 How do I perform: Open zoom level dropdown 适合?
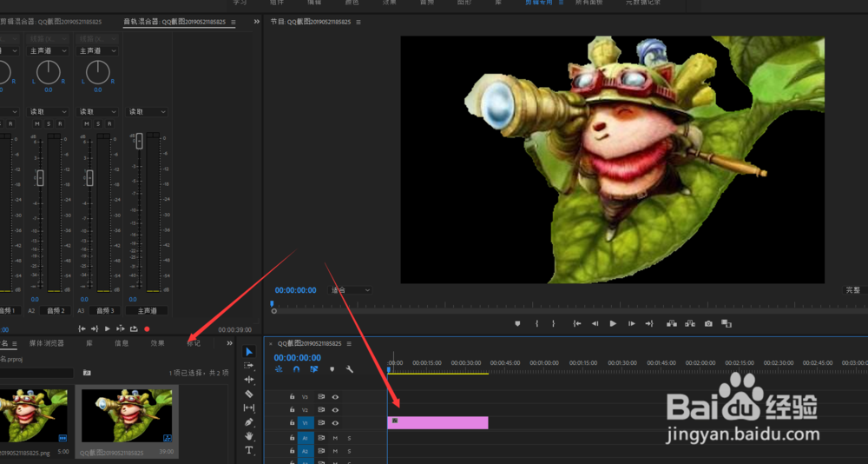(x=351, y=290)
